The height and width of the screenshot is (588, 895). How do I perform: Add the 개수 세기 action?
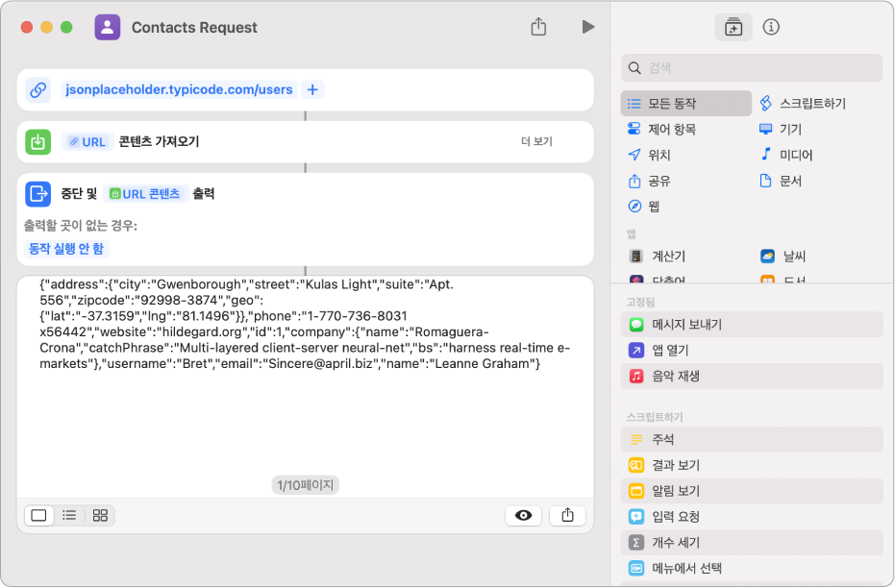click(x=752, y=543)
